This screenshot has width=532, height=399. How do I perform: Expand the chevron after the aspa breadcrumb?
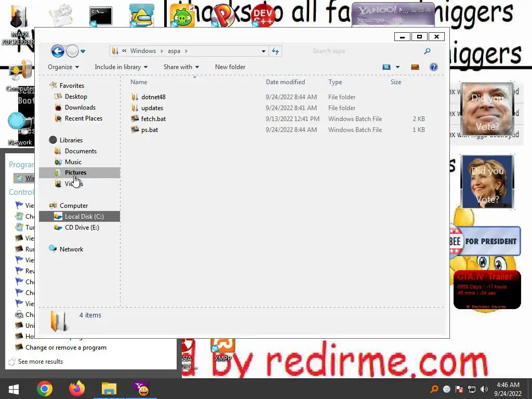point(186,51)
